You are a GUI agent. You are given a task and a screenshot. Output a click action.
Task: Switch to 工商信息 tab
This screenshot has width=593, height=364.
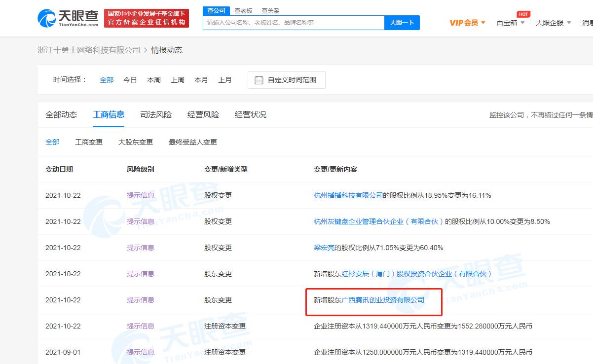pyautogui.click(x=109, y=114)
